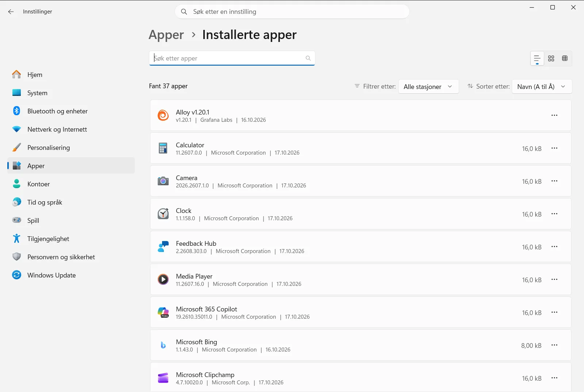Switch to grid view layout icon
584x392 pixels.
[551, 58]
